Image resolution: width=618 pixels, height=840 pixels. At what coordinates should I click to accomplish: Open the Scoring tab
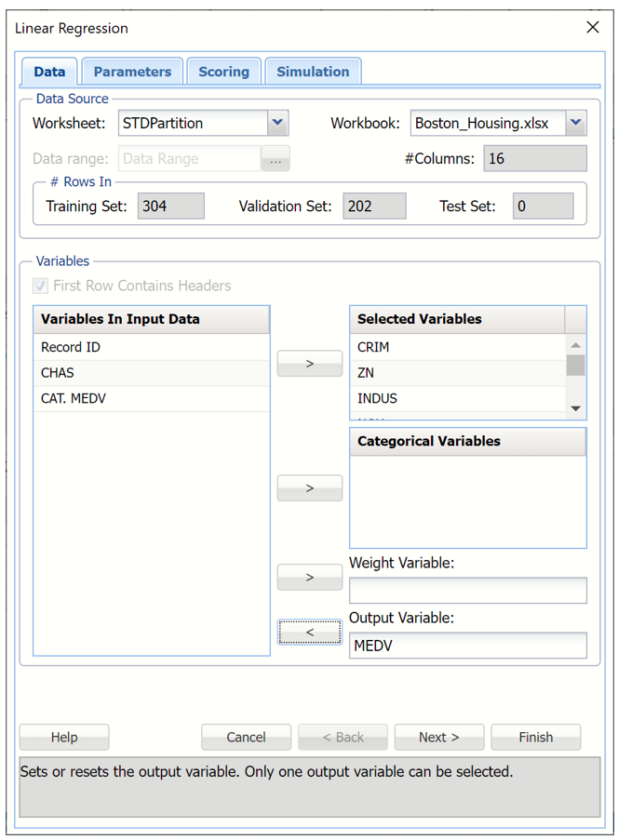(x=223, y=72)
